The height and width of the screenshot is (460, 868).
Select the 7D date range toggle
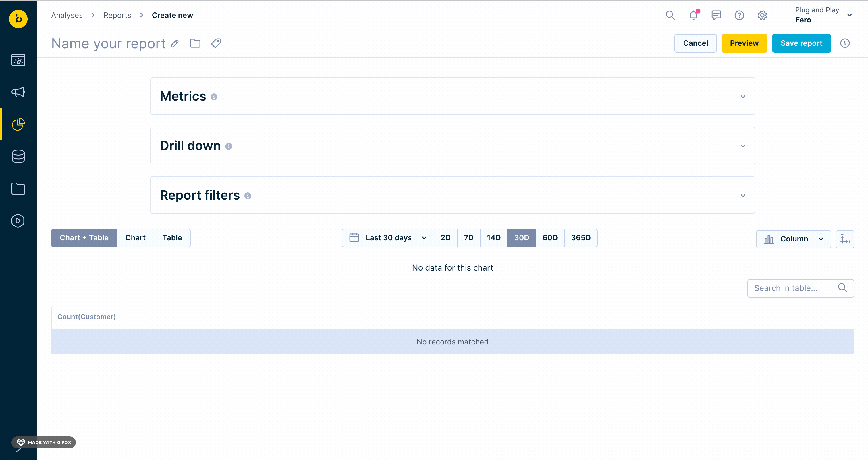click(468, 238)
